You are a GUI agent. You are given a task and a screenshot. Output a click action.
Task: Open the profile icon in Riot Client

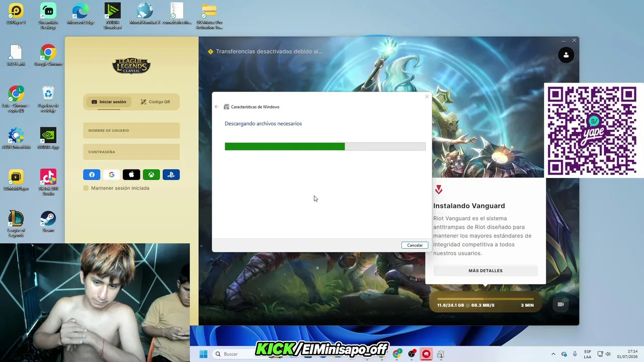(566, 55)
